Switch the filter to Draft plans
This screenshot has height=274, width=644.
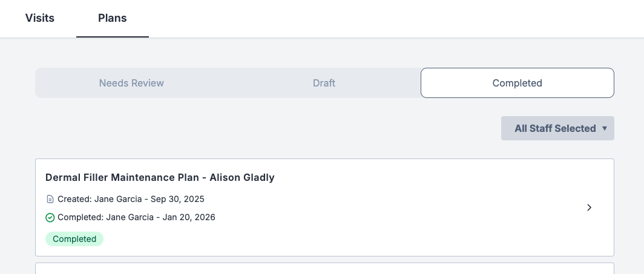point(324,83)
